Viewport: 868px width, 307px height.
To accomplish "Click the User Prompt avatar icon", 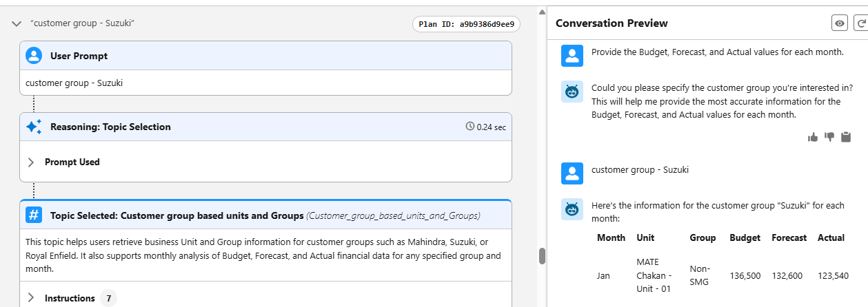I will point(34,56).
